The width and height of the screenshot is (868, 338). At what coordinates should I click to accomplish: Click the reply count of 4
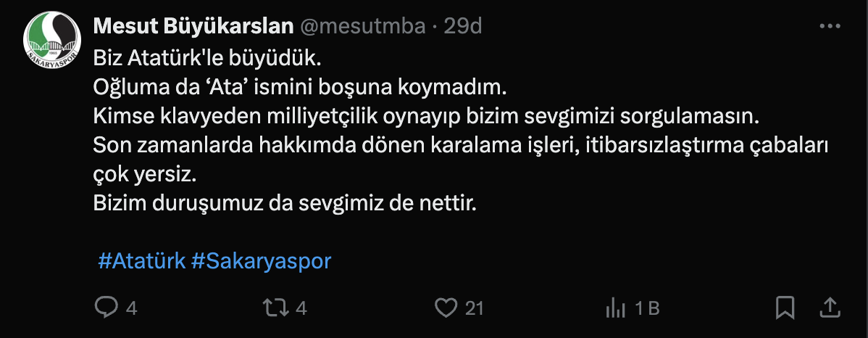pyautogui.click(x=131, y=308)
